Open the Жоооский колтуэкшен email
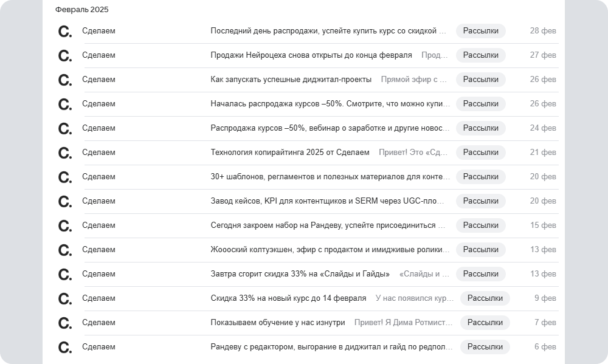Screen dimensions: 608x364 tap(331, 250)
